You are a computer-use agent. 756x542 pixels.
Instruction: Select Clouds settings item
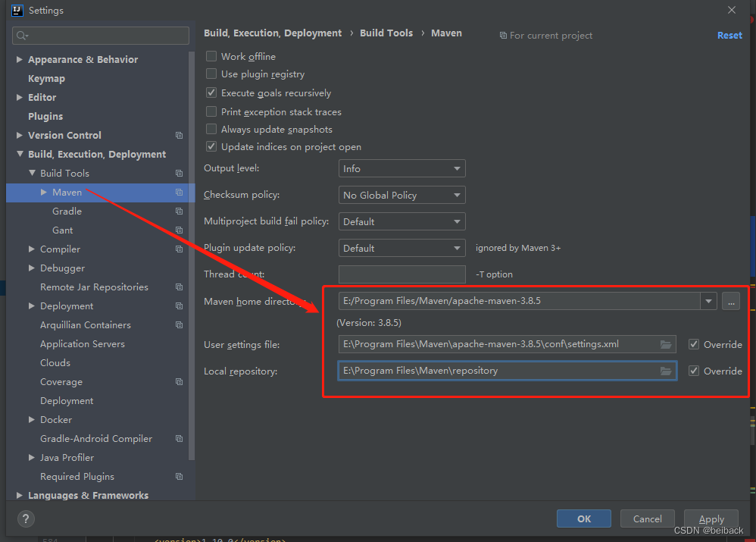[x=55, y=363]
